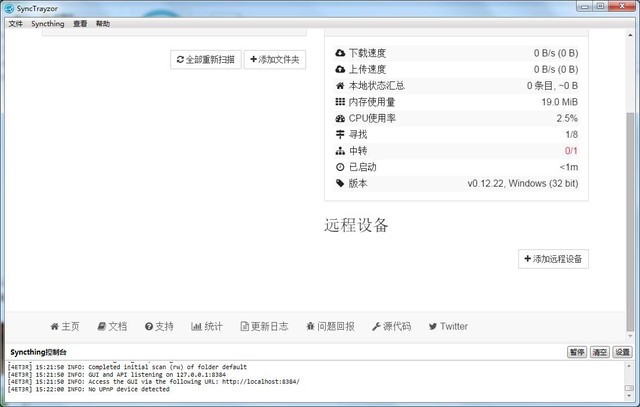Click the 清空 console button
The width and height of the screenshot is (640, 407).
pos(600,352)
